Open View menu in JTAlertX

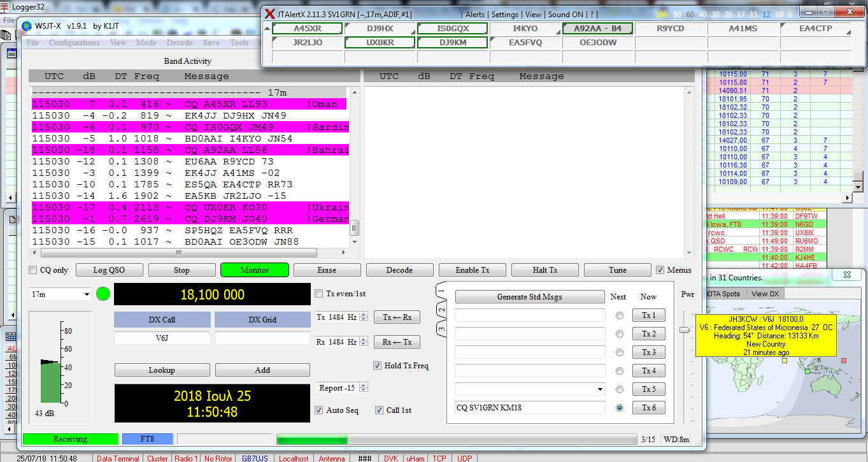(534, 15)
